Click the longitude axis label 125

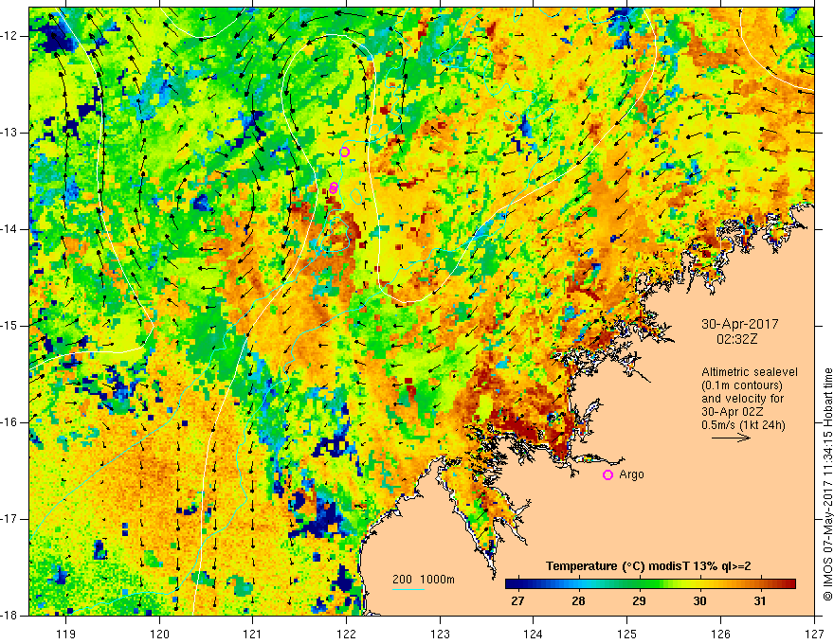coord(627,634)
